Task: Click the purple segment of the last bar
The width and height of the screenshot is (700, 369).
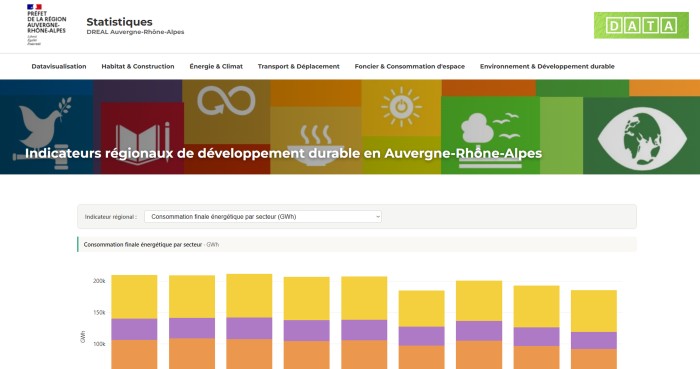Action: pos(594,340)
